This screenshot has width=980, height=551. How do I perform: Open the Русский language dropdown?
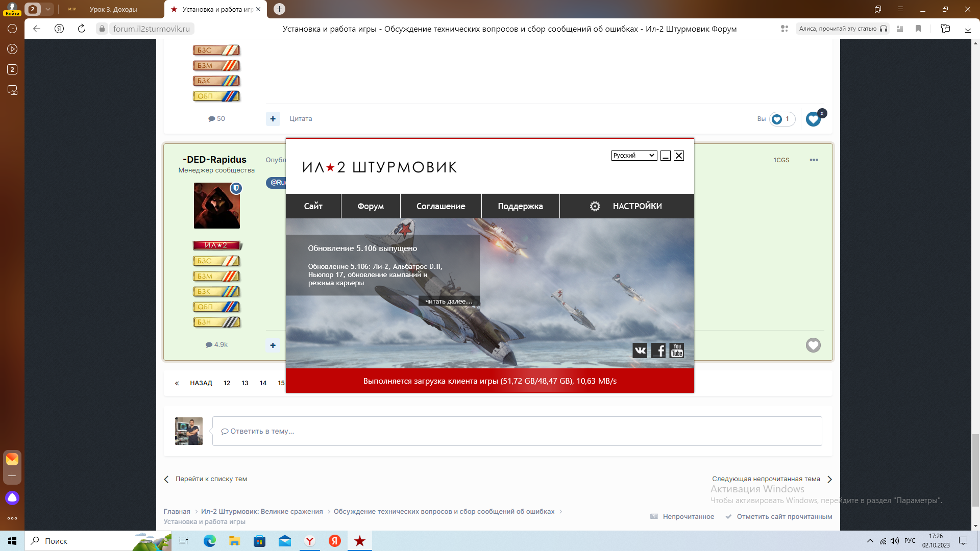click(x=634, y=156)
